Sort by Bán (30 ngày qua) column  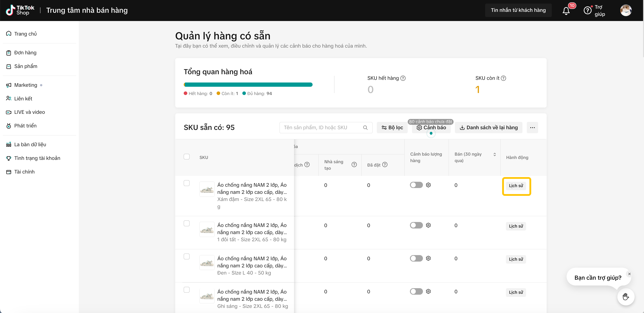pos(495,154)
